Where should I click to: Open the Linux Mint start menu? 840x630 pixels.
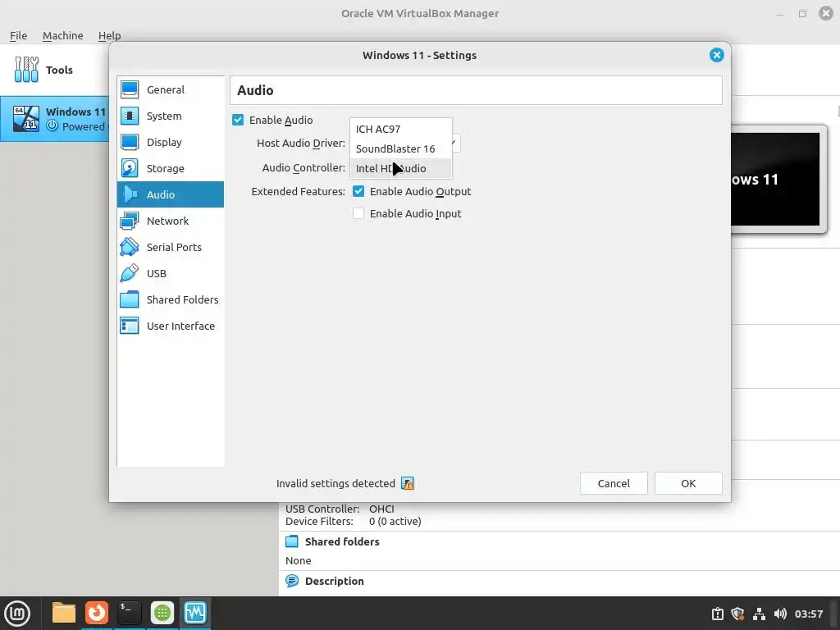17,613
